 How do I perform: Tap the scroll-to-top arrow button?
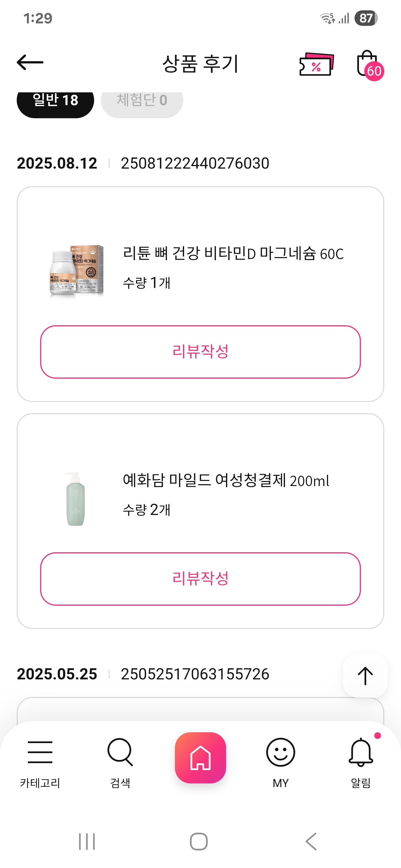point(365,675)
